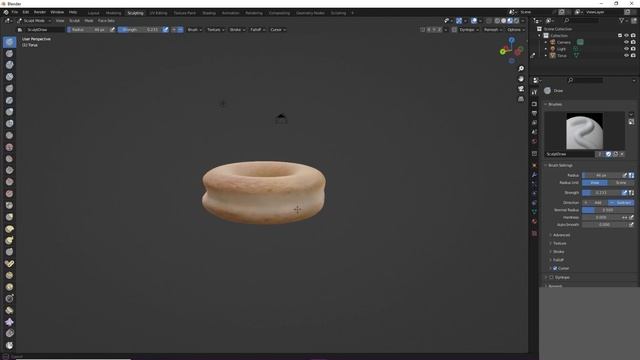The image size is (640, 360).
Task: Set brush Direction to Add in properties
Action: 595,202
